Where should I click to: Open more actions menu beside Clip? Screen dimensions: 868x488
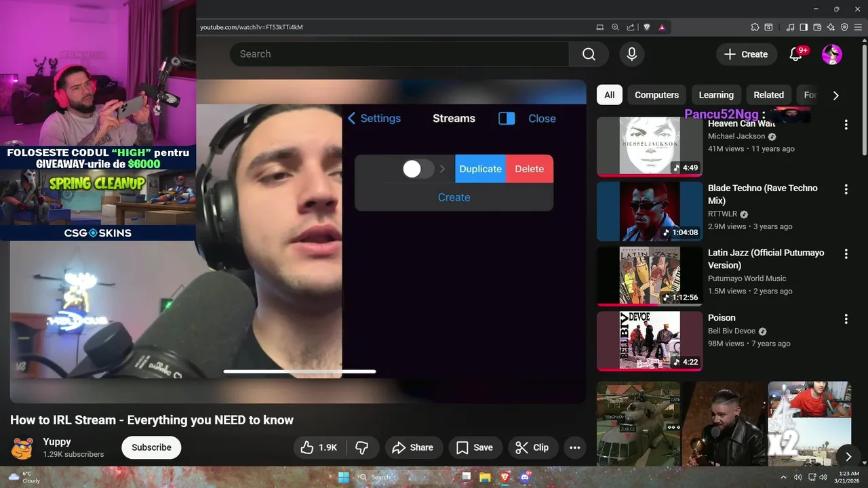click(574, 447)
